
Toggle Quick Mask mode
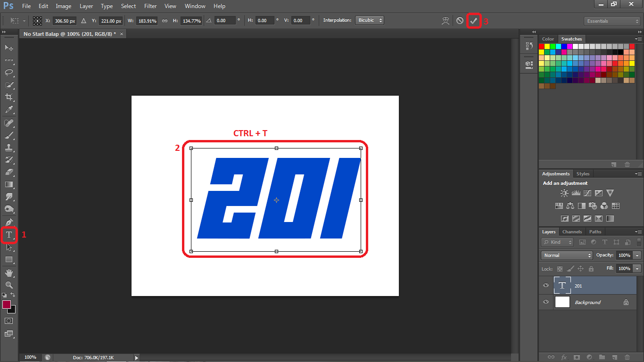[9, 321]
